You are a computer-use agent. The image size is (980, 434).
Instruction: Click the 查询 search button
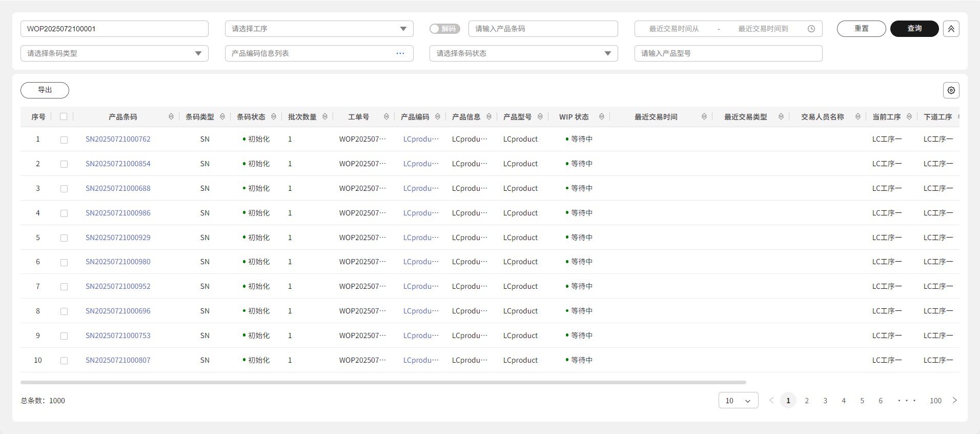pyautogui.click(x=914, y=29)
